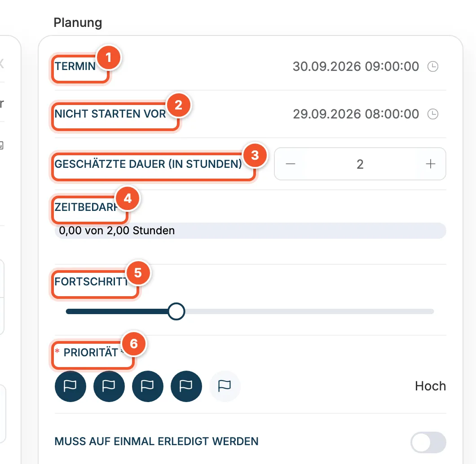Select the first priority flag

pos(71,386)
